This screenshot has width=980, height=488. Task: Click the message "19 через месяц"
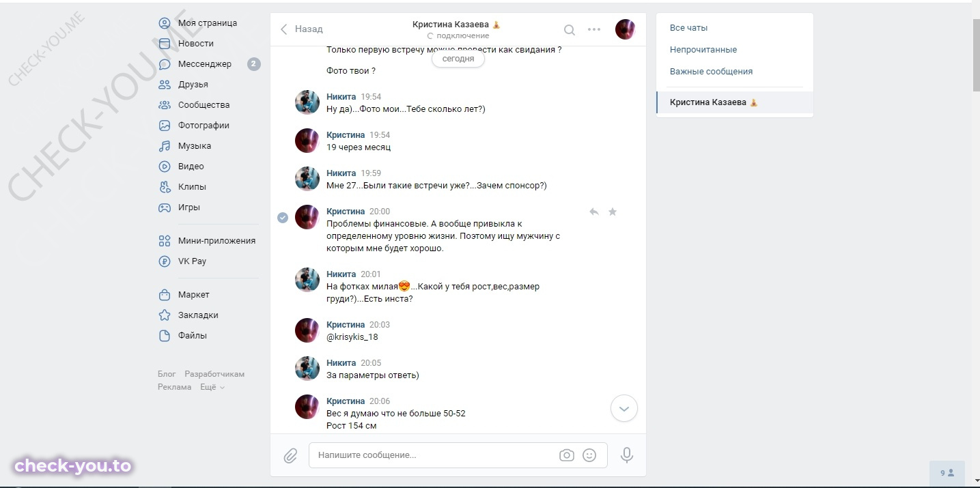359,147
